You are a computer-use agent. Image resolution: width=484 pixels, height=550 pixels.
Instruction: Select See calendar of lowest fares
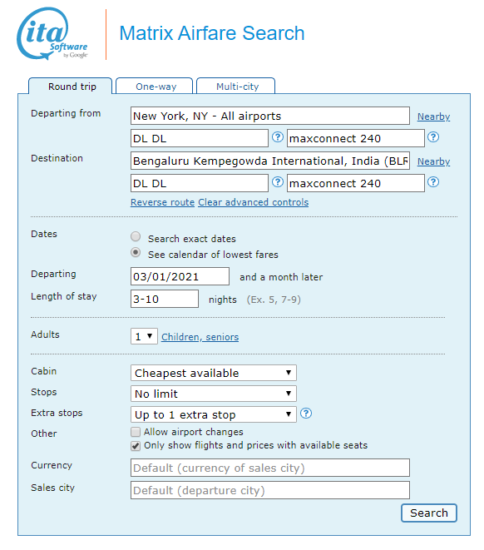[136, 253]
